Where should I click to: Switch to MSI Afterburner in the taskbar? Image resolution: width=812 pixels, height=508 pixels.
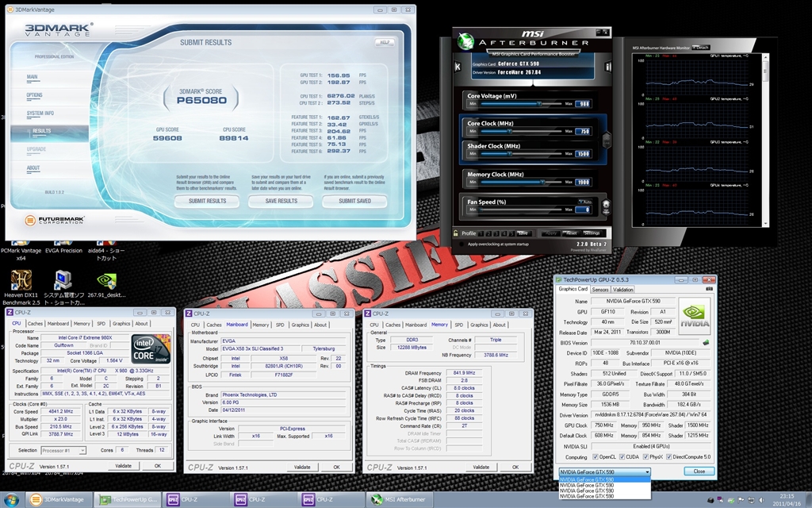pos(400,500)
